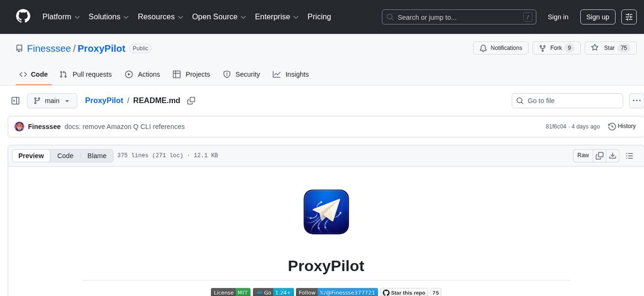644x296 pixels.
Task: View the commit History for README.md
Action: tap(622, 126)
